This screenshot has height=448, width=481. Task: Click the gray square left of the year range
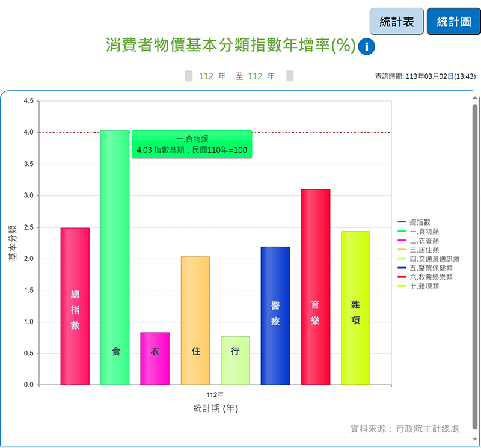188,76
